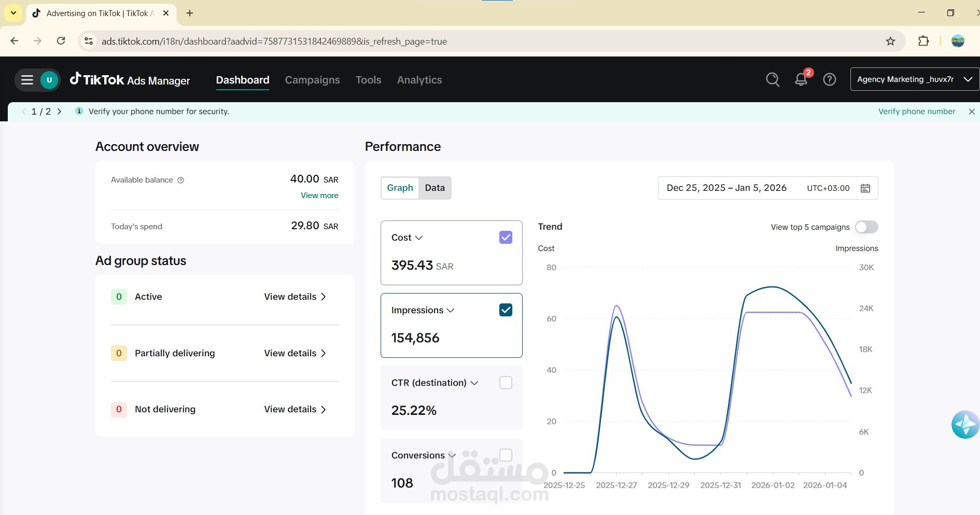Open the Agency Marketing account dropdown

tap(915, 79)
